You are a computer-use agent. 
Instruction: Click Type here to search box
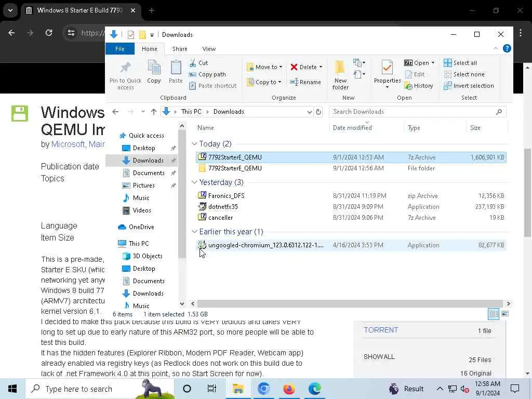(x=100, y=389)
